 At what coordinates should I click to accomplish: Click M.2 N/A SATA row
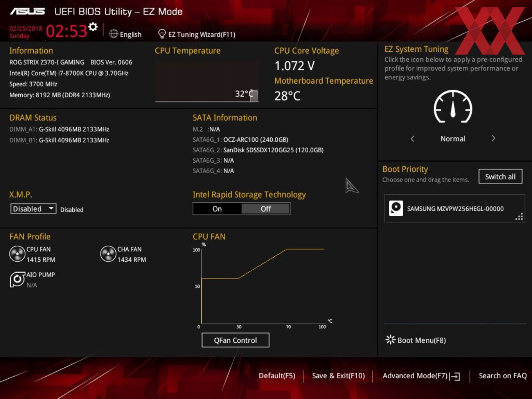click(x=206, y=129)
